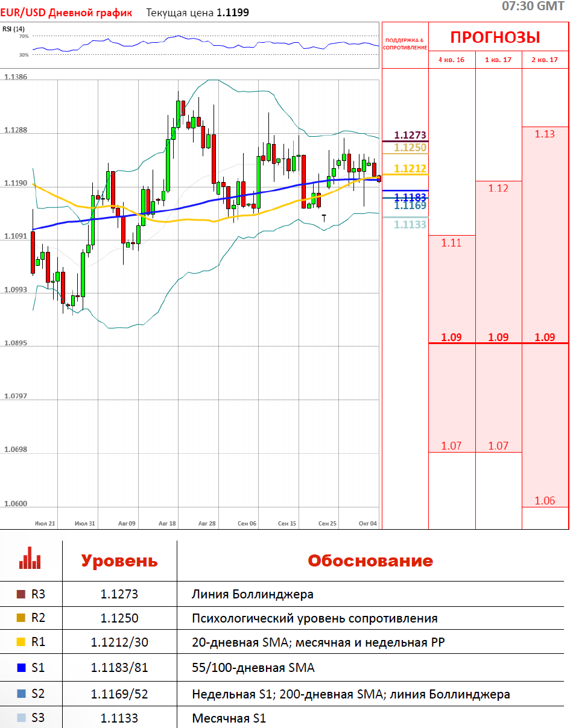Click the 'Обоснование' column header
Screen dimensions: 576x728
coord(370,561)
